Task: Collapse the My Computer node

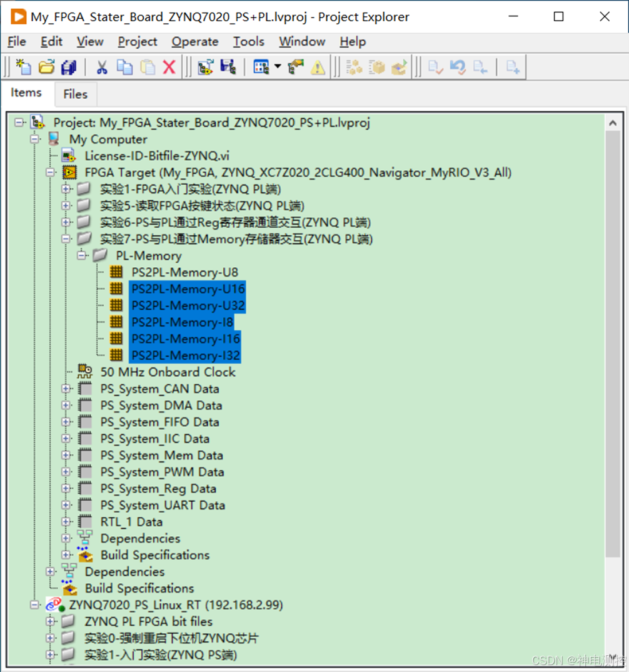Action: (34, 139)
